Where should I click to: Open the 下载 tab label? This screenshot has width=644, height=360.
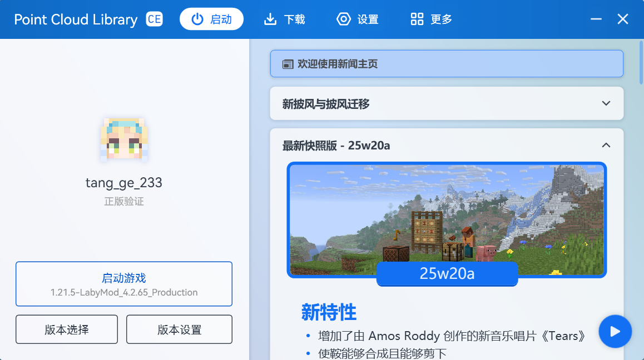pyautogui.click(x=294, y=19)
